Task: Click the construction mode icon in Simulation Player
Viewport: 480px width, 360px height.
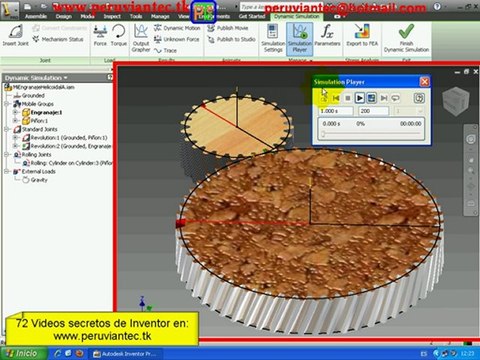Action: (324, 98)
